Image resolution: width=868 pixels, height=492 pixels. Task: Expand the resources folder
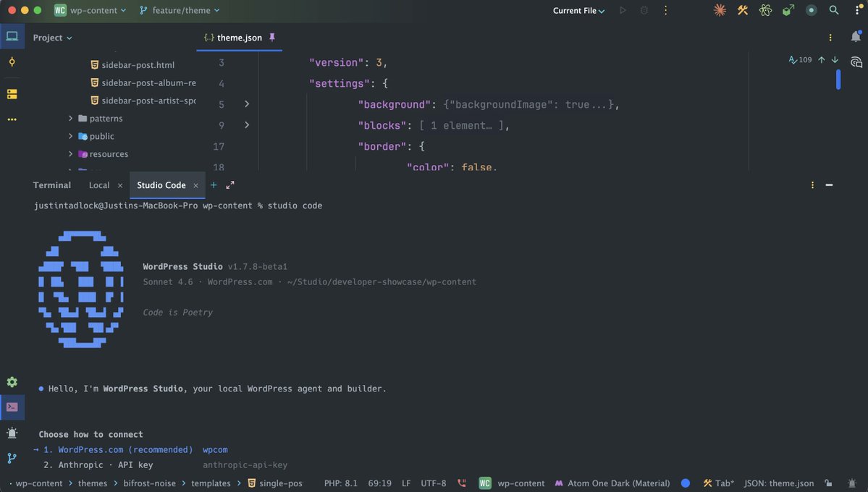pos(70,154)
